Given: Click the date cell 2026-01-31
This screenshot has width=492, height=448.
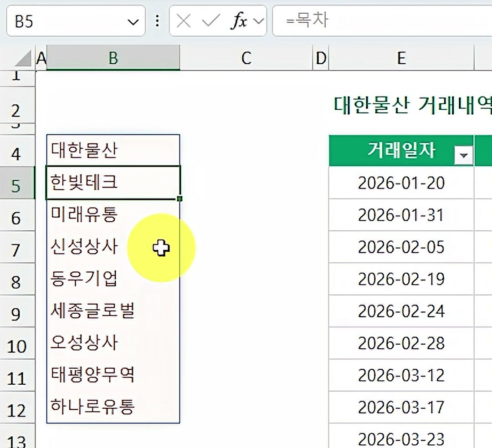Looking at the screenshot, I should point(401,215).
